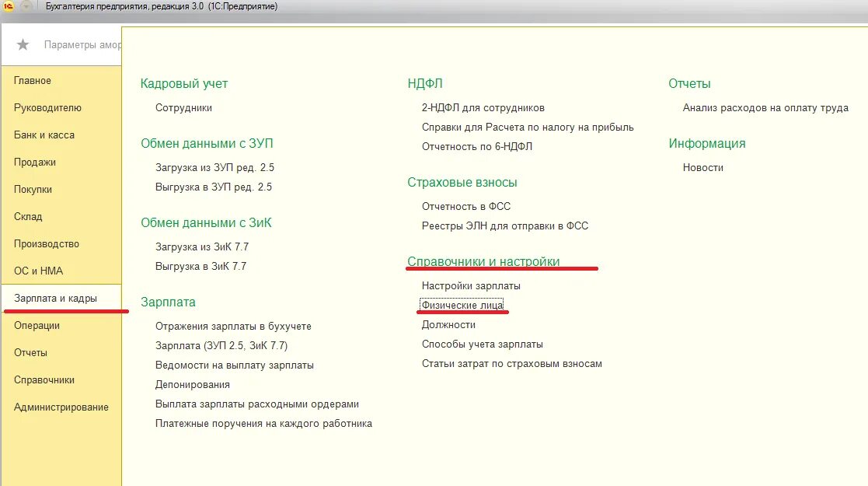Image resolution: width=868 pixels, height=486 pixels.
Task: Open the main menu dropdown next to logo
Action: (26, 6)
